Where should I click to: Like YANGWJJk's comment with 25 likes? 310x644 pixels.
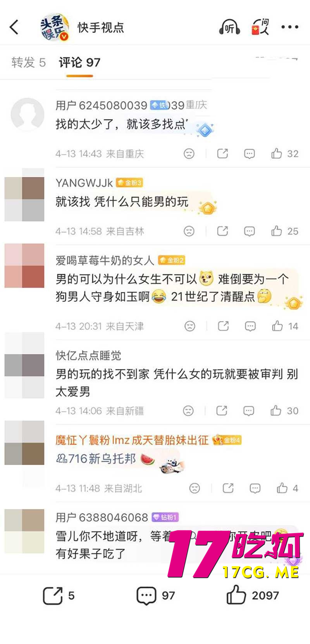pyautogui.click(x=285, y=231)
